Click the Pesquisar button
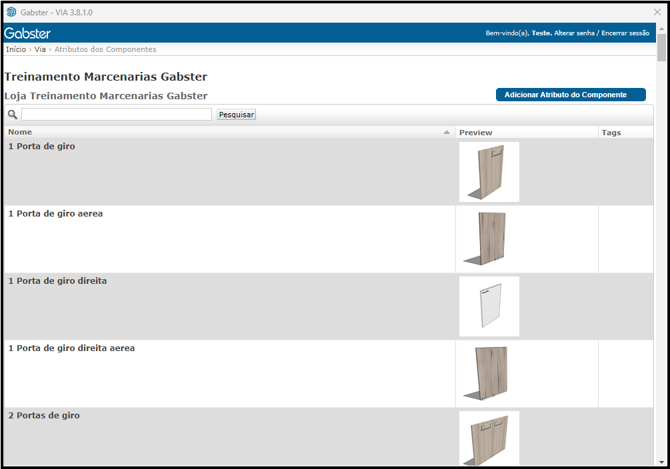 click(236, 115)
